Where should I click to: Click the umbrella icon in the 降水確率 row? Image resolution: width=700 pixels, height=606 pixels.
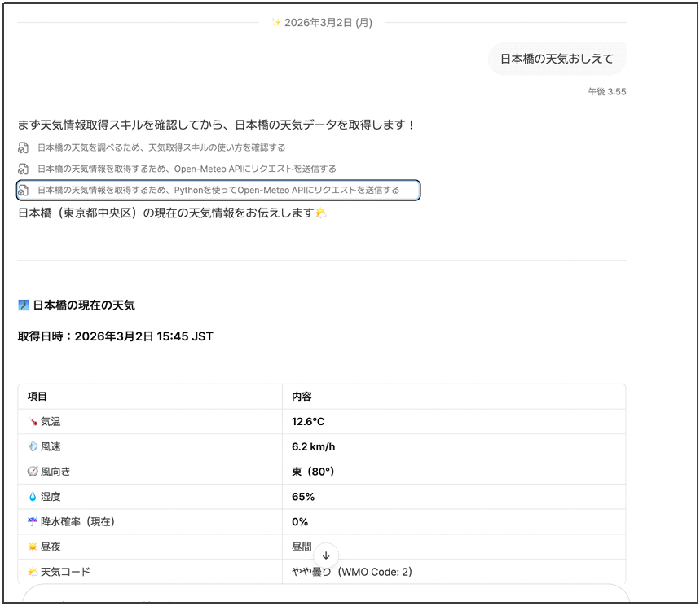(33, 522)
